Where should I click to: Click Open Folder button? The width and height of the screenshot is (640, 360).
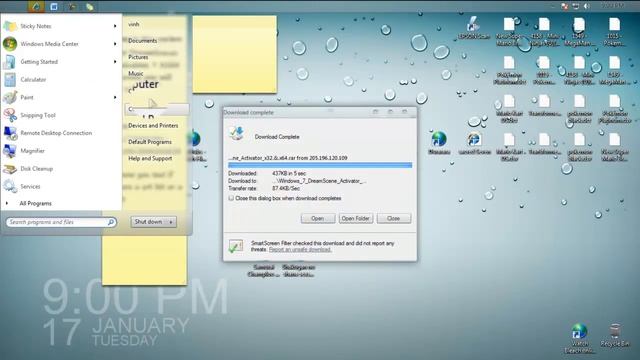click(356, 218)
